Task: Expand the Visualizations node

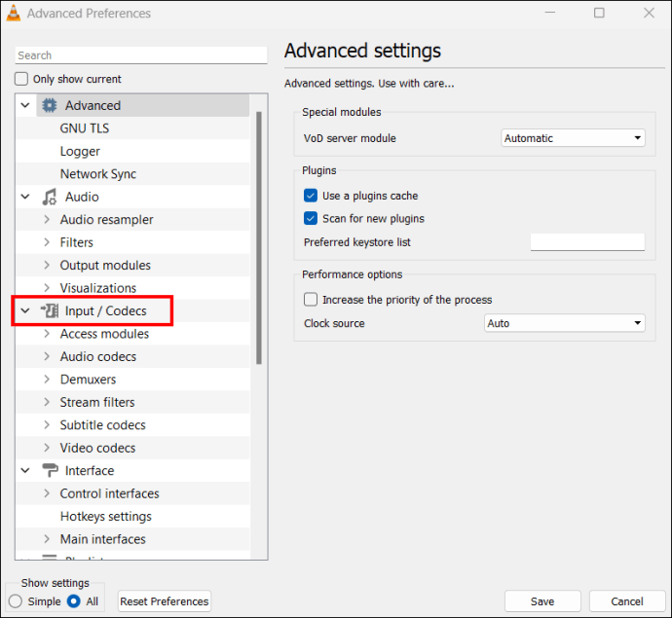Action: coord(47,287)
